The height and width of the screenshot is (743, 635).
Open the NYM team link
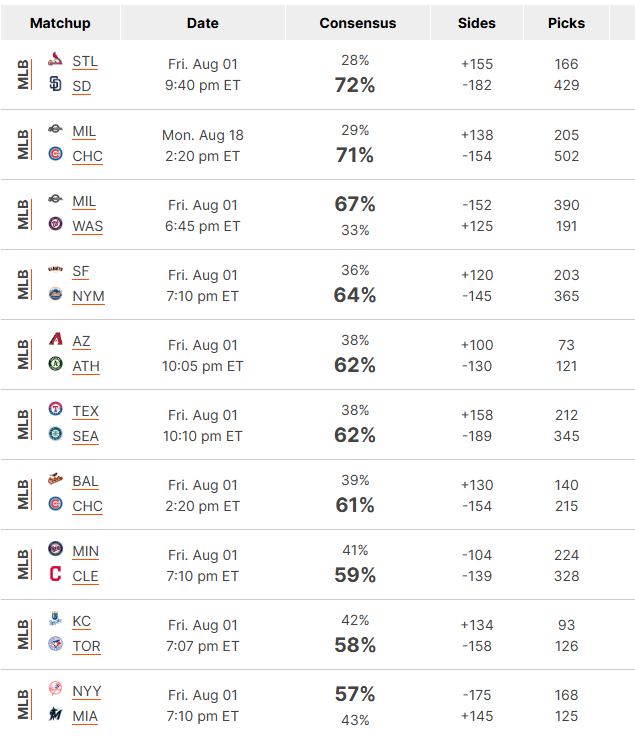[x=88, y=296]
